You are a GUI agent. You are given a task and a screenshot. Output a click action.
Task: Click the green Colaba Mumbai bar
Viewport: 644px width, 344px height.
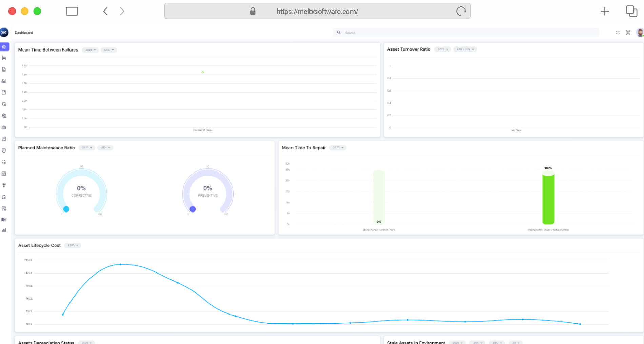point(548,198)
